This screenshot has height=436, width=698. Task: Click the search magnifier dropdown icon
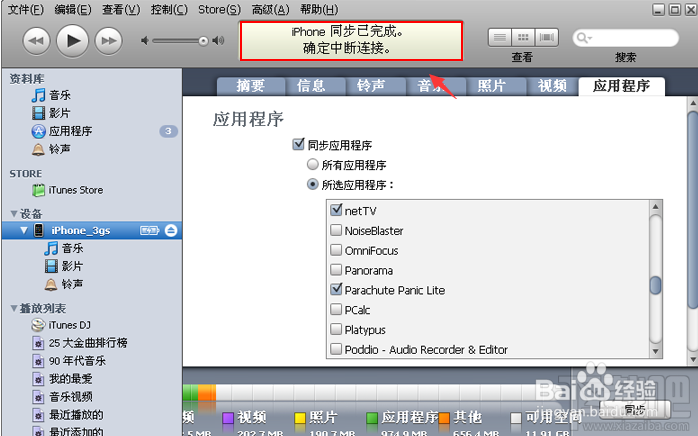click(584, 38)
